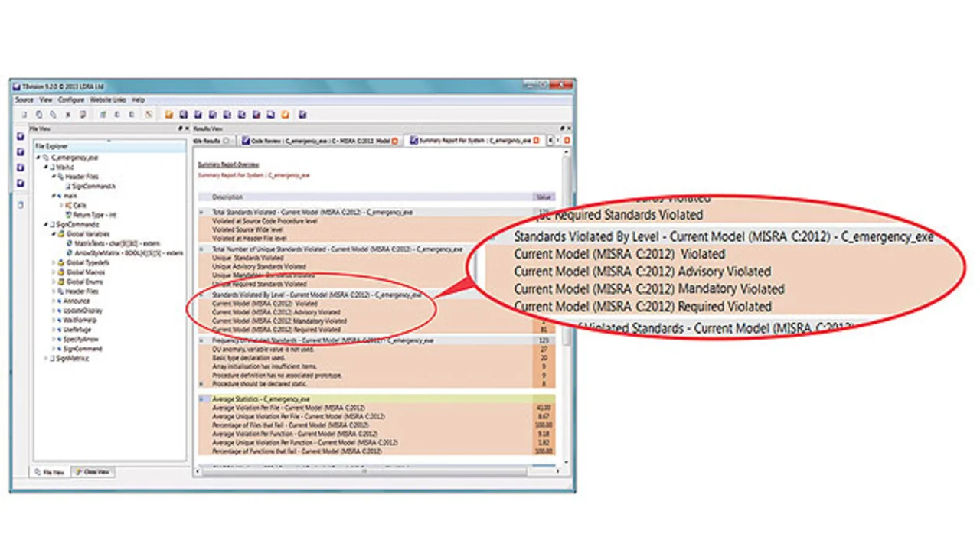Click the delete X icon in the toolbar
Image resolution: width=980 pixels, height=550 pixels.
click(68, 115)
